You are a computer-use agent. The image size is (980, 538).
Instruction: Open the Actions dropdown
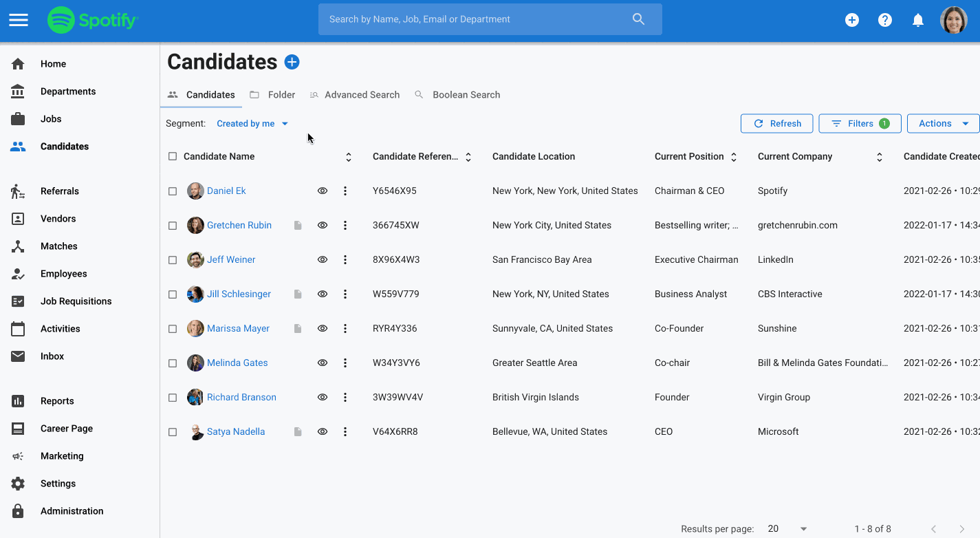(944, 124)
